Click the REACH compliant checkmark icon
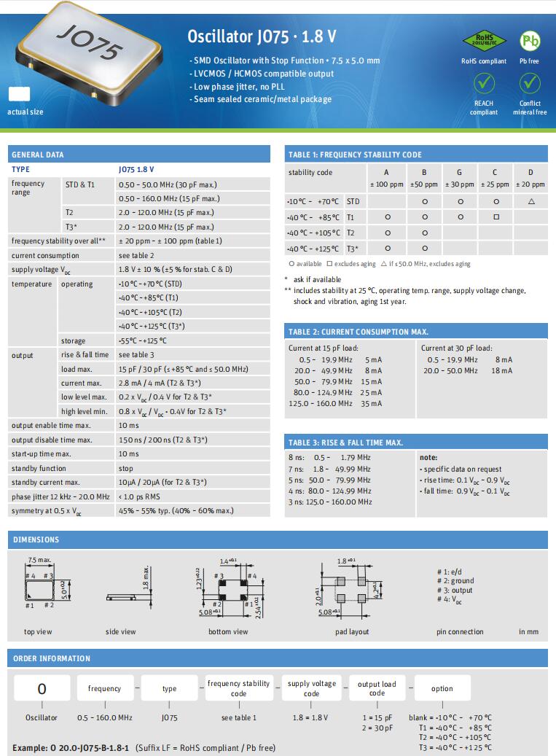Image resolution: width=556 pixels, height=756 pixels. tap(483, 84)
